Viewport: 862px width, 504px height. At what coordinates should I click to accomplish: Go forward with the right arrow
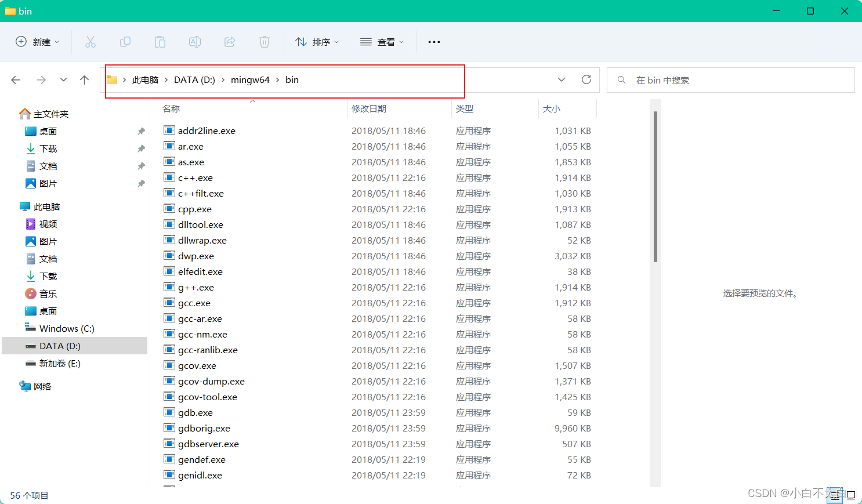[x=41, y=80]
